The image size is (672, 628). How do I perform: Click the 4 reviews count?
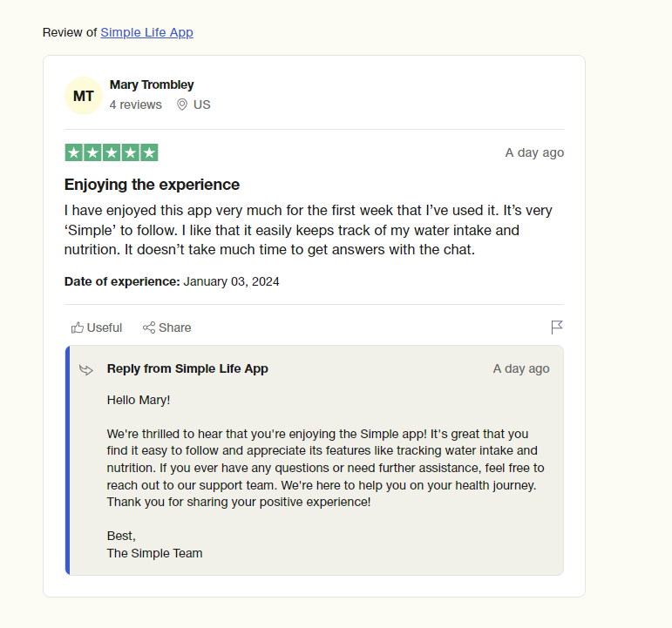click(x=135, y=105)
